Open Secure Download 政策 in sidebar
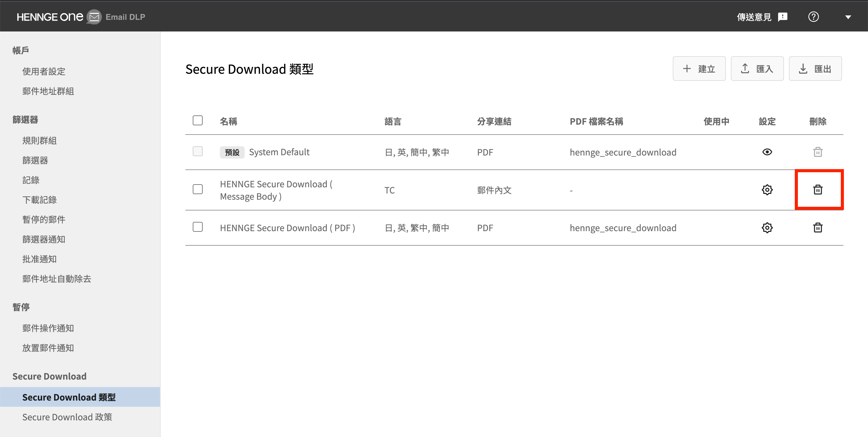Screen dimensions: 868x437 [x=67, y=417]
